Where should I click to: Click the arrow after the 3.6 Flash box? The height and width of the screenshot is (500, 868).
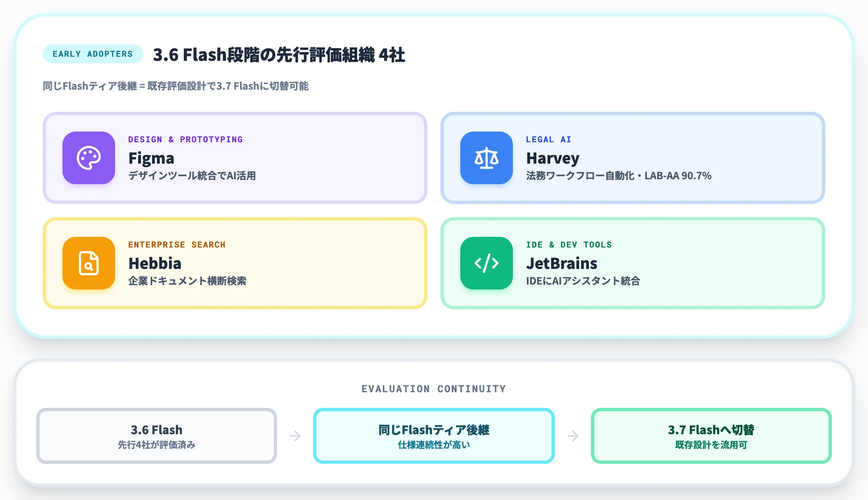tap(295, 436)
